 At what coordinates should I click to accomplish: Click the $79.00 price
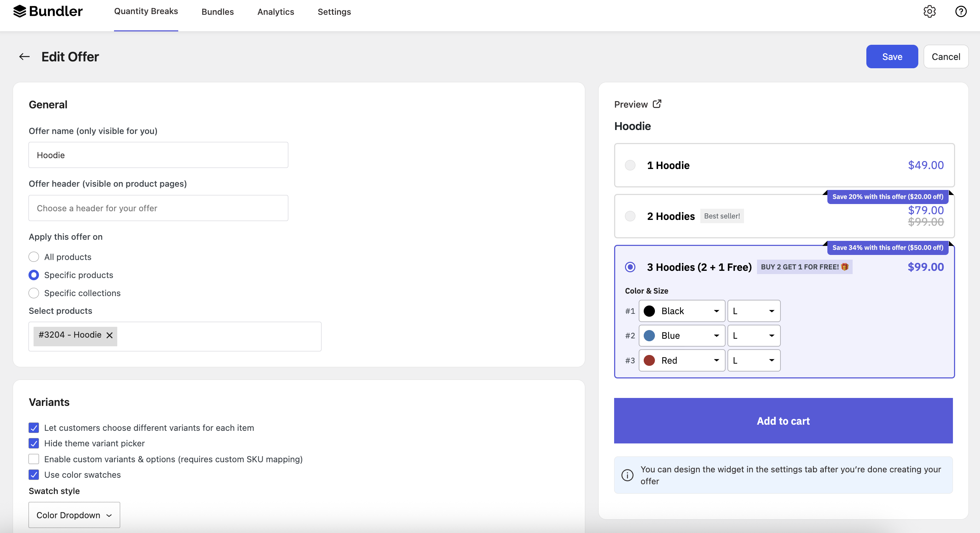coord(926,210)
